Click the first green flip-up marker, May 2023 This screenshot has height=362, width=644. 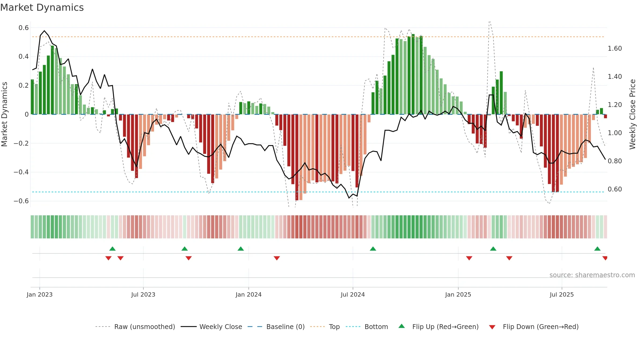coord(112,249)
